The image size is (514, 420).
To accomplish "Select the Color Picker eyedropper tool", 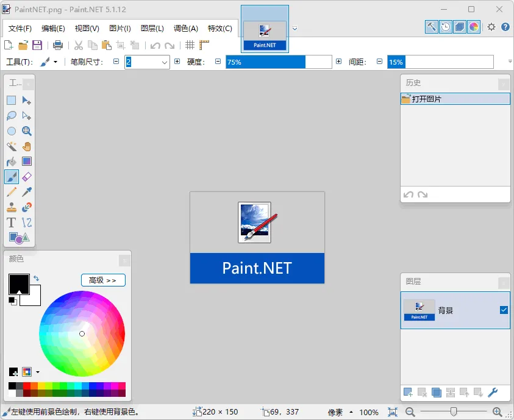I will click(x=27, y=192).
